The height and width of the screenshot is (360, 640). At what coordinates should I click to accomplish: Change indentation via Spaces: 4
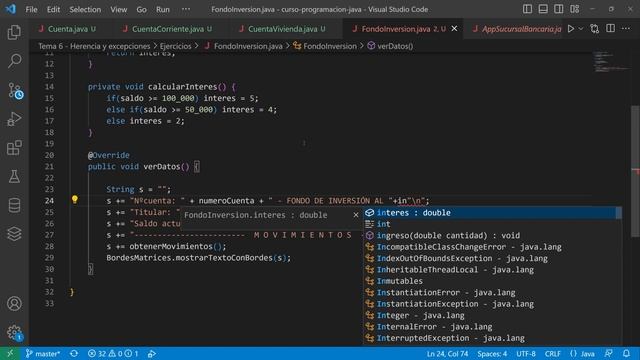point(492,353)
